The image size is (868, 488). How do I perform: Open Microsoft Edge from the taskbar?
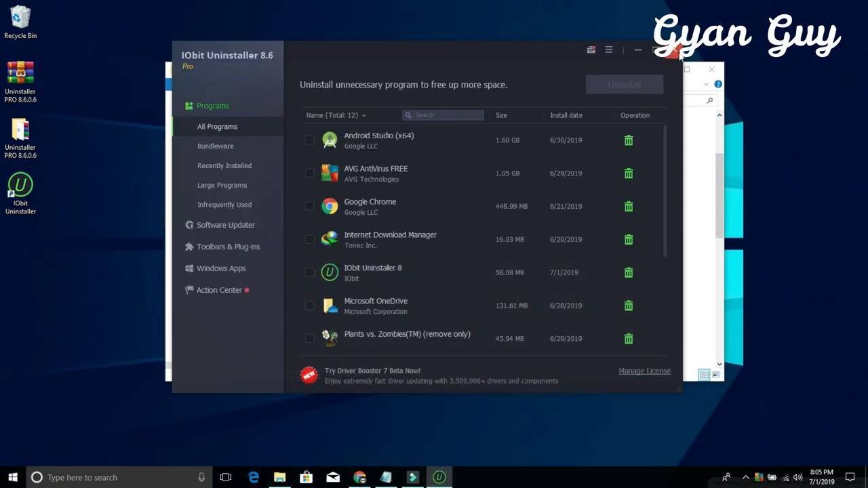254,477
